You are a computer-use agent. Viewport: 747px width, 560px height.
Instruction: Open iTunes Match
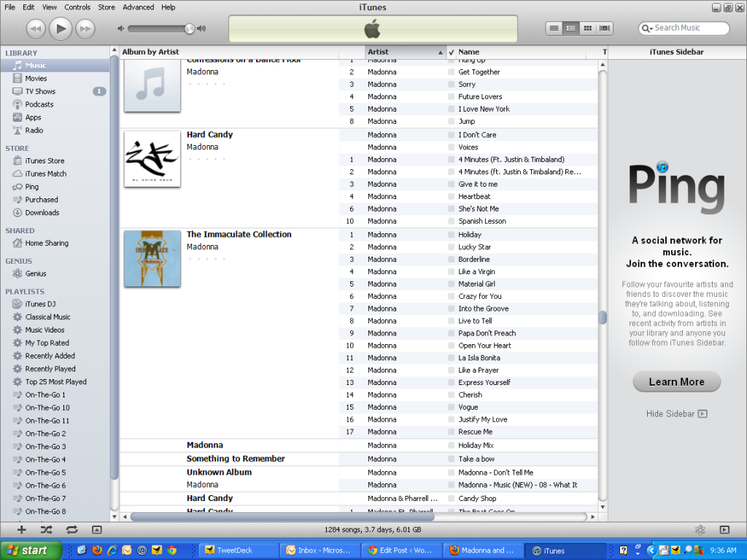tap(55, 174)
